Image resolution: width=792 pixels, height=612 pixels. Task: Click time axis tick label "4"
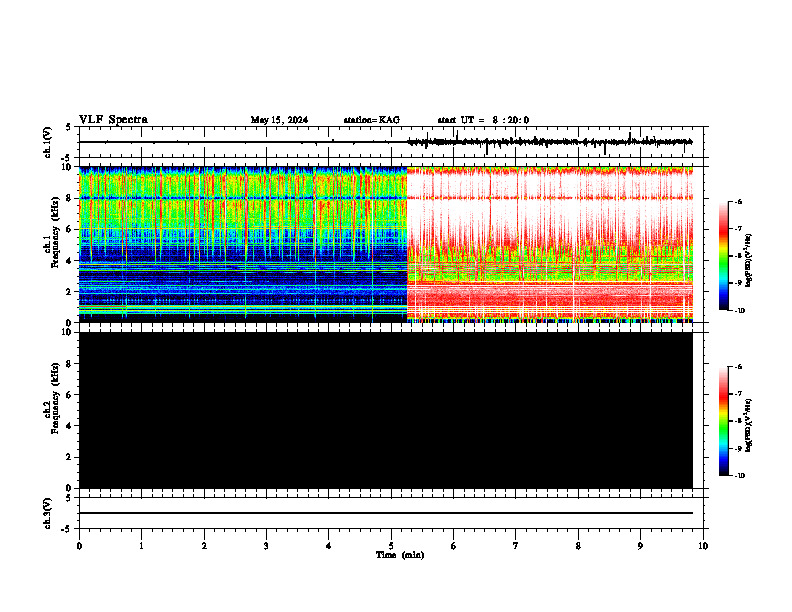tap(329, 546)
